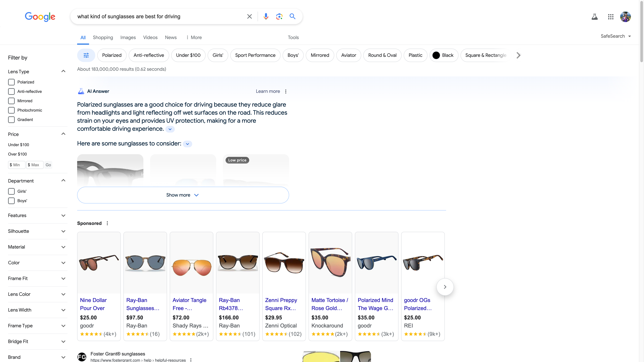
Task: Open Search Labs flask icon
Action: (595, 17)
